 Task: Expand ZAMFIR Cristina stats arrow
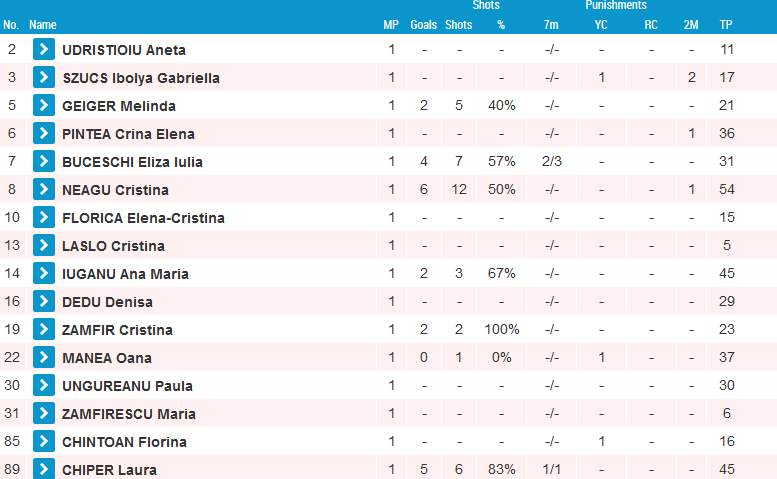click(44, 329)
